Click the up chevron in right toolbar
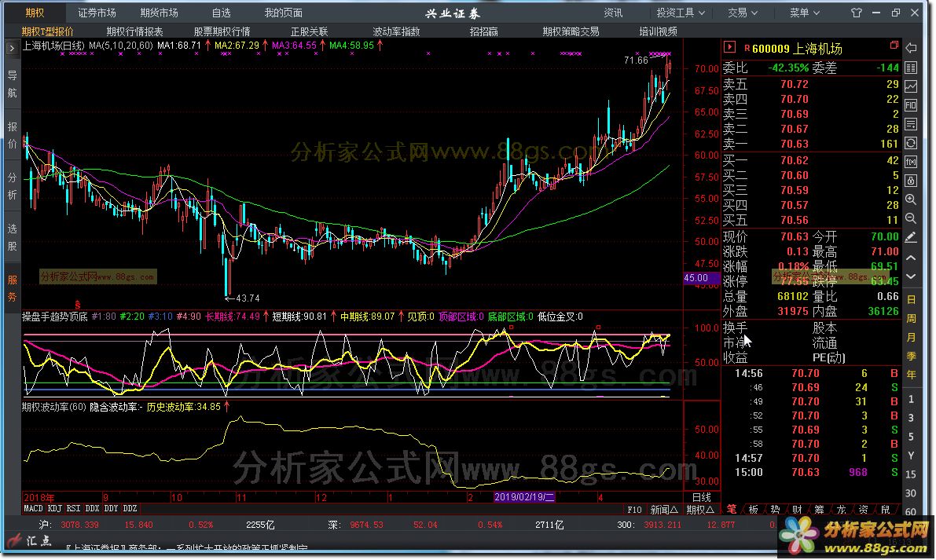The height and width of the screenshot is (560, 936). (911, 258)
